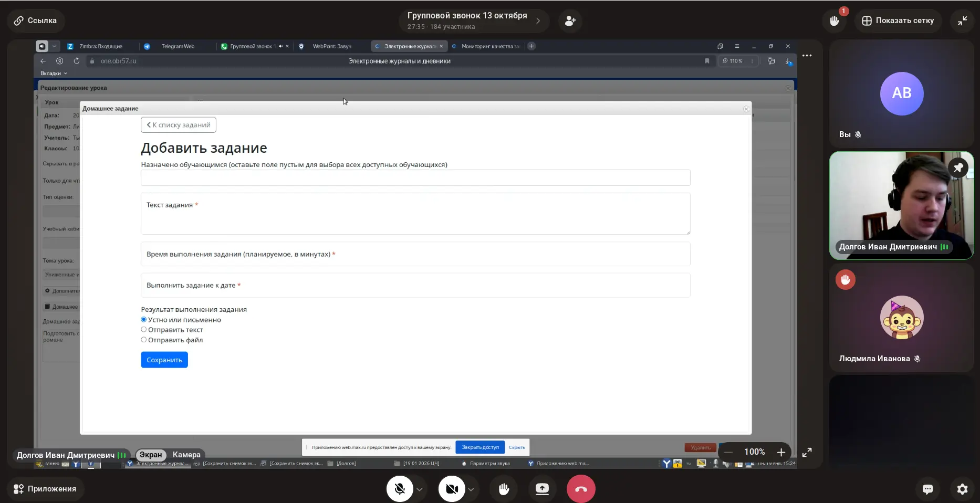Image resolution: width=980 pixels, height=503 pixels.
Task: Open call settings gear icon
Action: point(962,489)
